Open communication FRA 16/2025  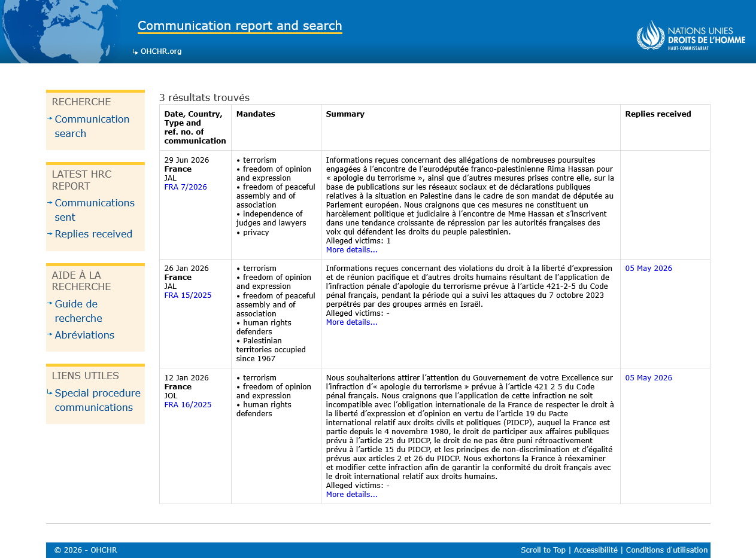[188, 405]
